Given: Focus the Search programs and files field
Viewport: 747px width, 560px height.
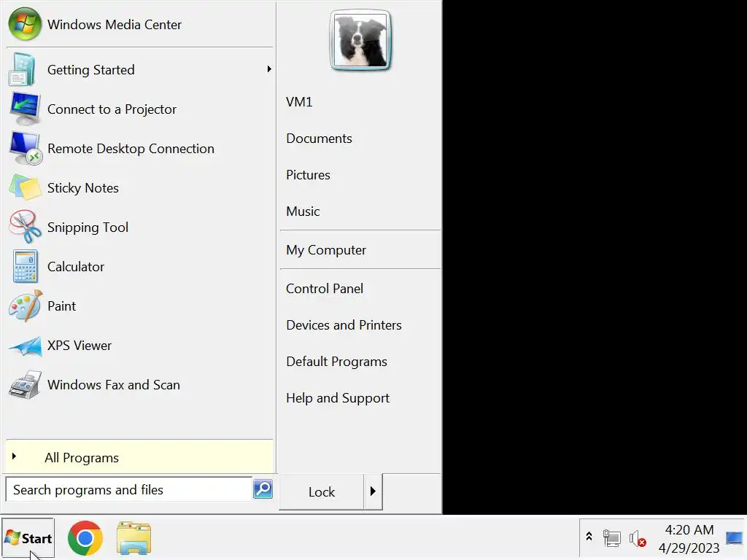Looking at the screenshot, I should (x=128, y=489).
